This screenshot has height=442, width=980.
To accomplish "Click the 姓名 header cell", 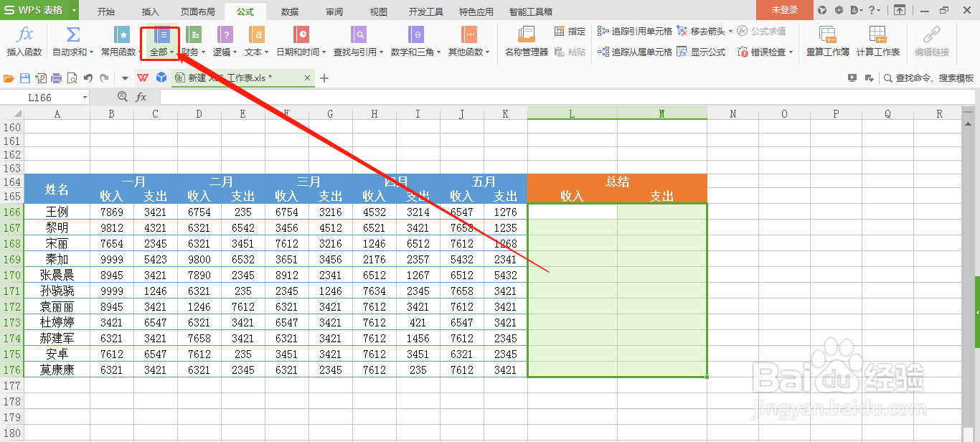I will coord(57,189).
